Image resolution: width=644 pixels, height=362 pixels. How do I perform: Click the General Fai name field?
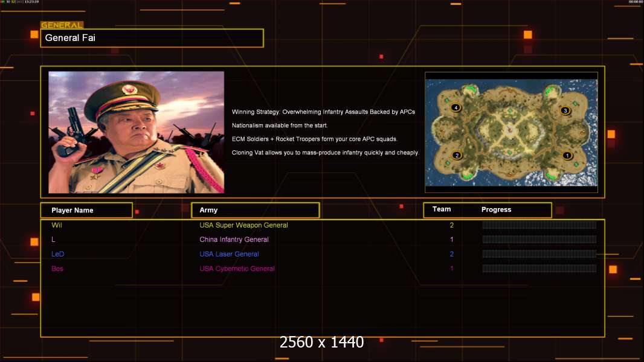pyautogui.click(x=152, y=38)
